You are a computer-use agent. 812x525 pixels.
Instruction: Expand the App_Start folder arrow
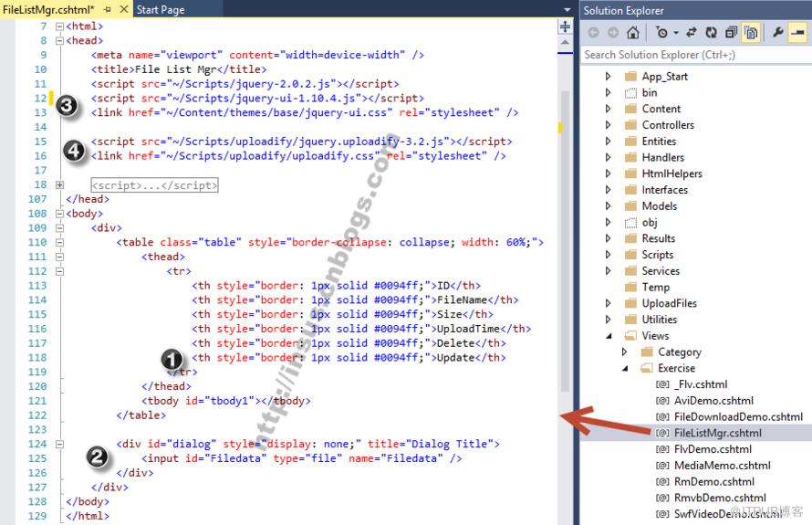pyautogui.click(x=608, y=76)
